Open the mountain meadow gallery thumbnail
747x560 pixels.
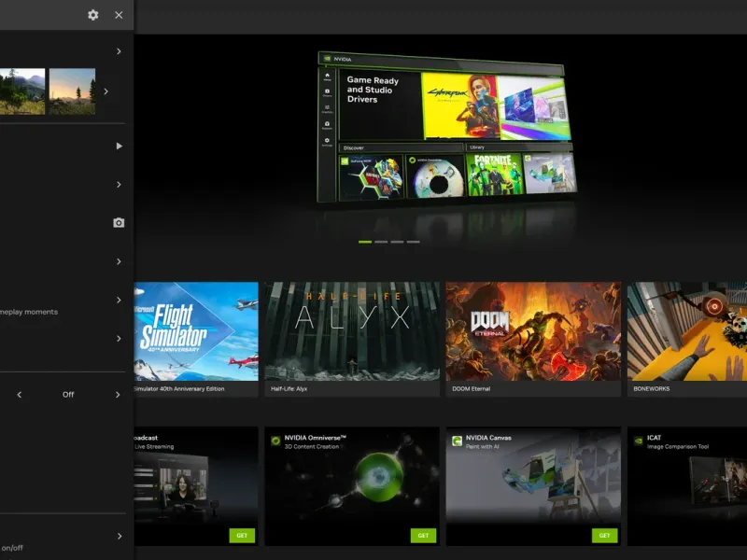pos(22,91)
